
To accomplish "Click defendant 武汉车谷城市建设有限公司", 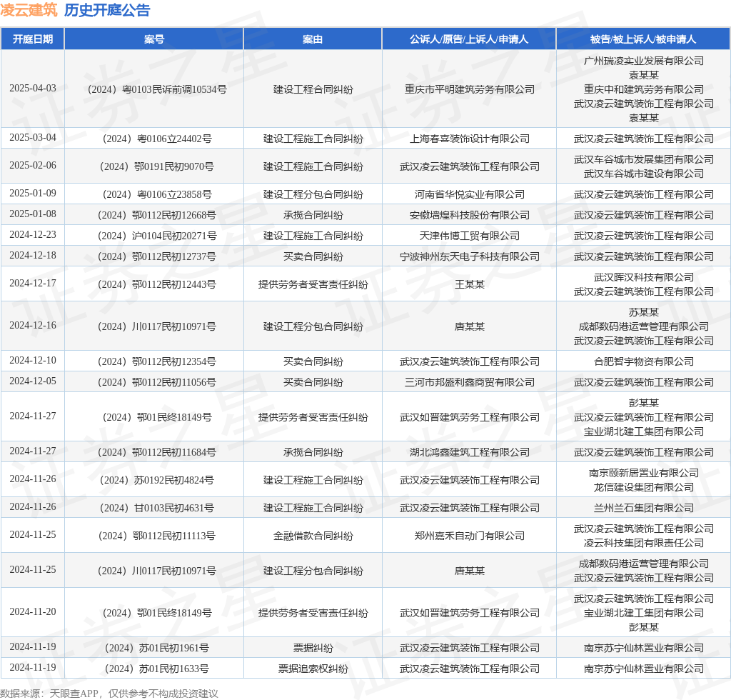I will pos(644,174).
